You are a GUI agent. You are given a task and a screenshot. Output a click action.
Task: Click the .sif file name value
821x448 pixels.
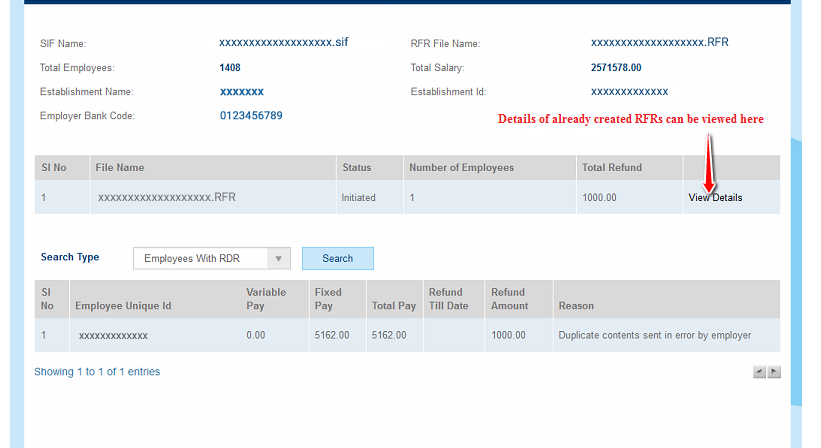point(284,43)
